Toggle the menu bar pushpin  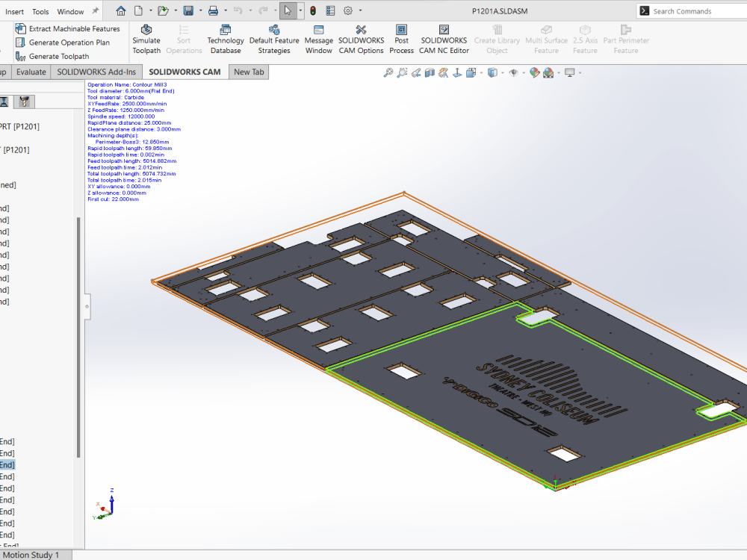pyautogui.click(x=95, y=10)
